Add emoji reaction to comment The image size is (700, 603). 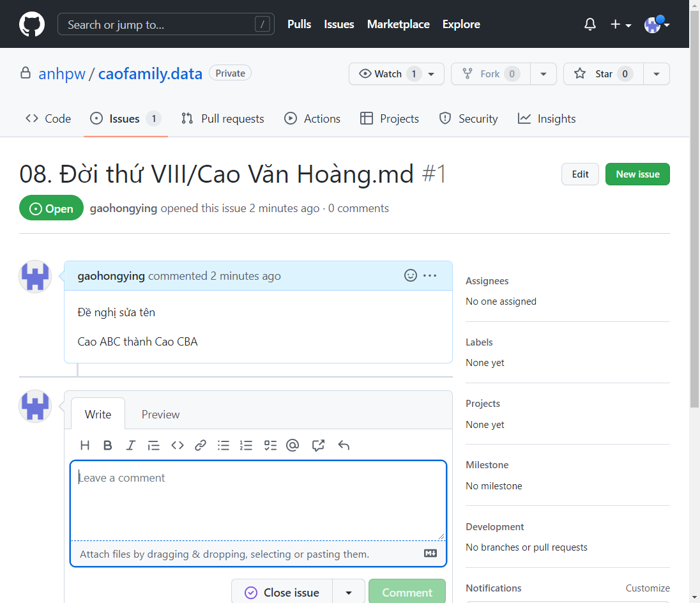coord(411,275)
